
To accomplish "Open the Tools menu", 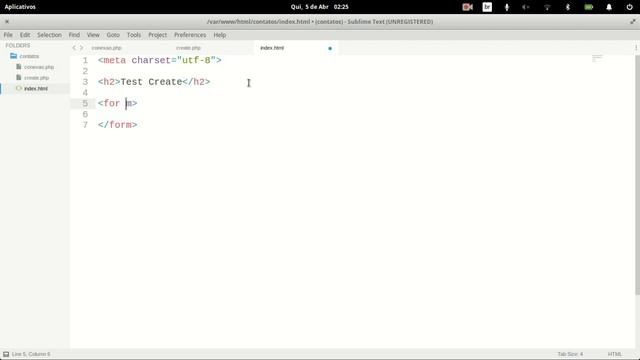I will [134, 35].
